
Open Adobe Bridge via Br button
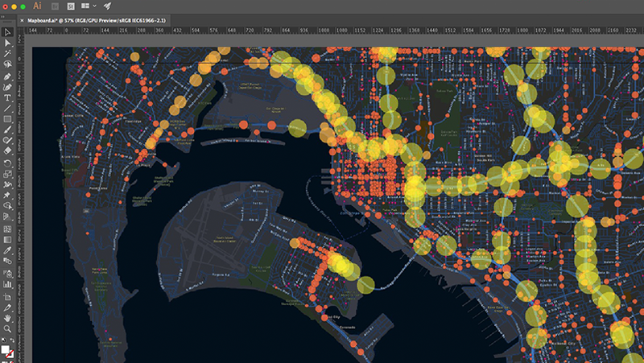(x=56, y=6)
